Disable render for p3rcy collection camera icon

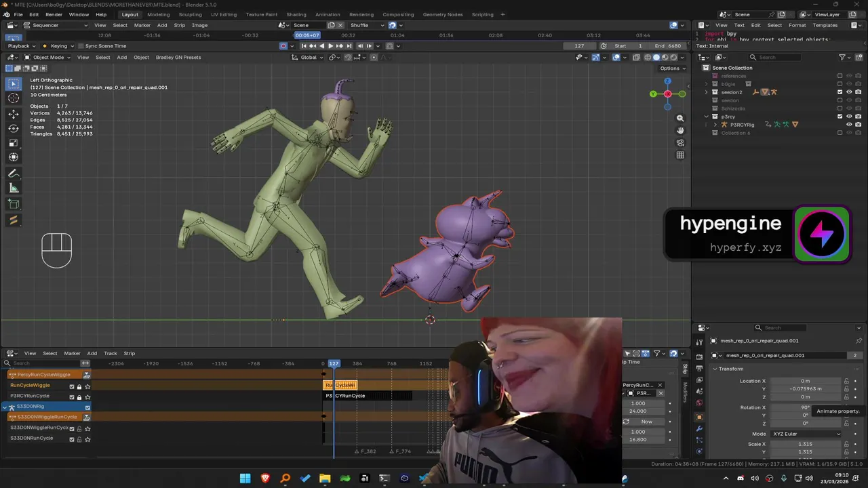point(858,117)
